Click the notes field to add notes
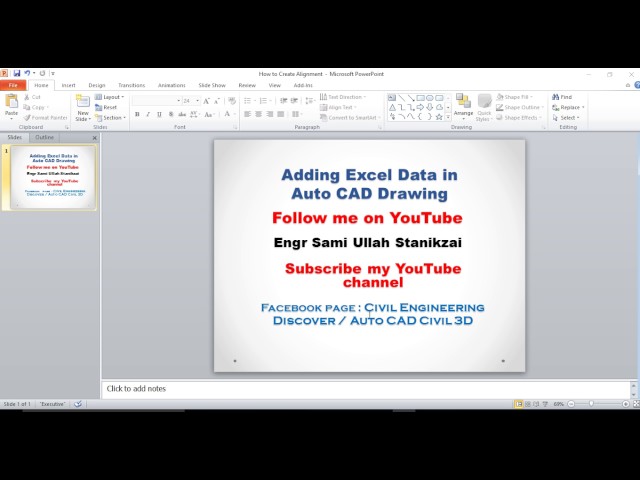Screen dimensions: 640x480 point(367,389)
